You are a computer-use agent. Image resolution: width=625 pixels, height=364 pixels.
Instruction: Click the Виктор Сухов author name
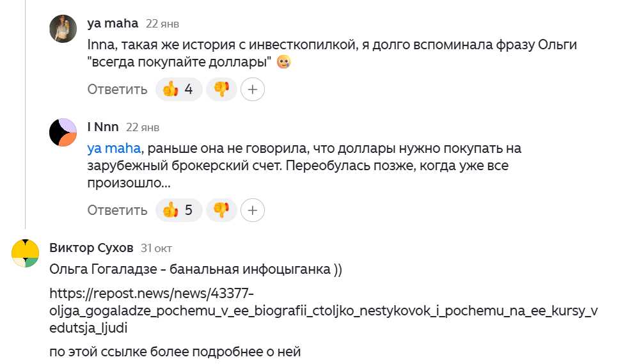91,248
